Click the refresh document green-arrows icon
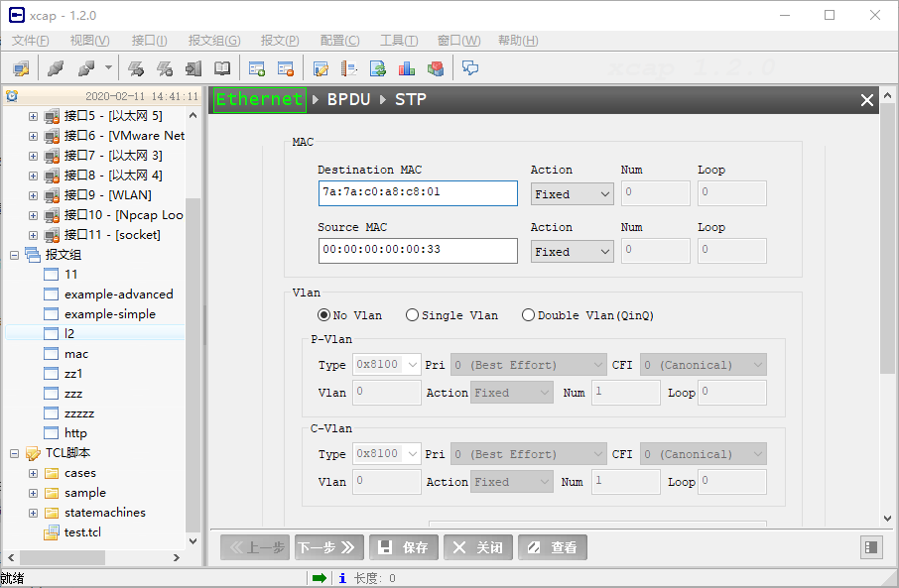899x588 pixels. [378, 68]
